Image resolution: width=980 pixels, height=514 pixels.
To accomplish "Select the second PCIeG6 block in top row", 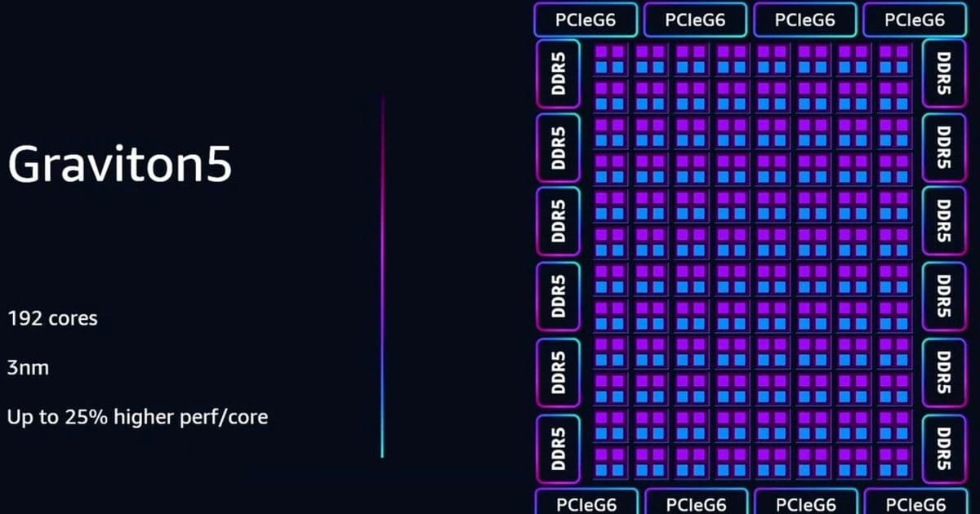I will [695, 20].
